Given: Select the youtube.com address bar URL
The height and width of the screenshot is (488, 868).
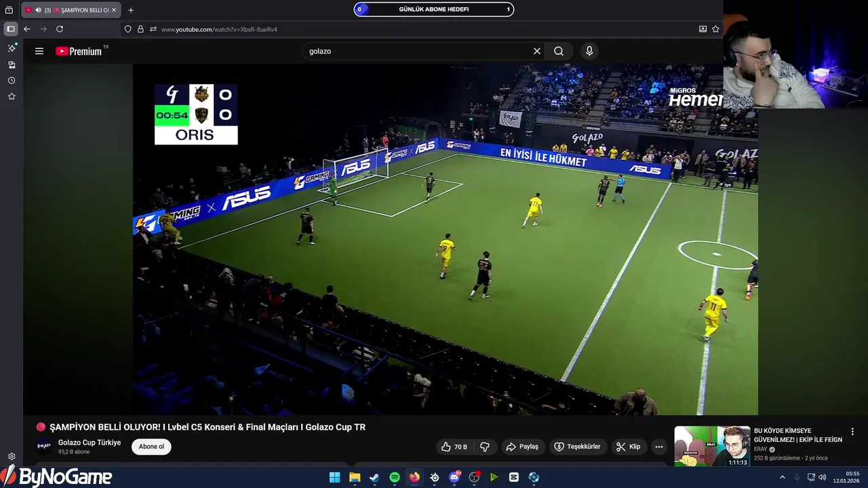Looking at the screenshot, I should click(x=219, y=29).
